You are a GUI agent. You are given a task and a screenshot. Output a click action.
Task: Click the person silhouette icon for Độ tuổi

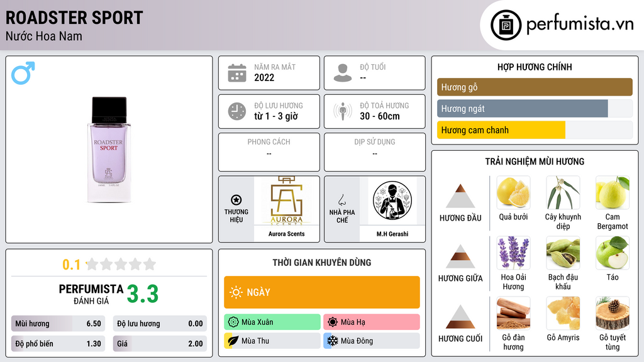[x=343, y=73]
